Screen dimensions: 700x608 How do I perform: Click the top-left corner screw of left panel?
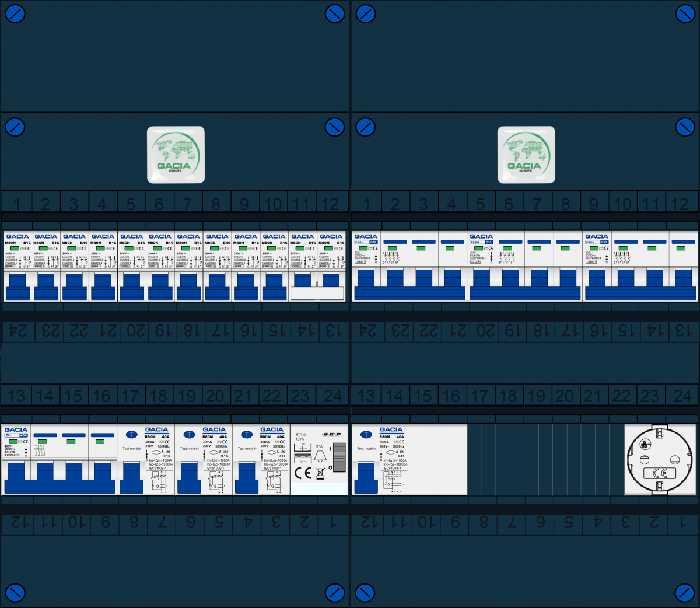click(x=15, y=14)
